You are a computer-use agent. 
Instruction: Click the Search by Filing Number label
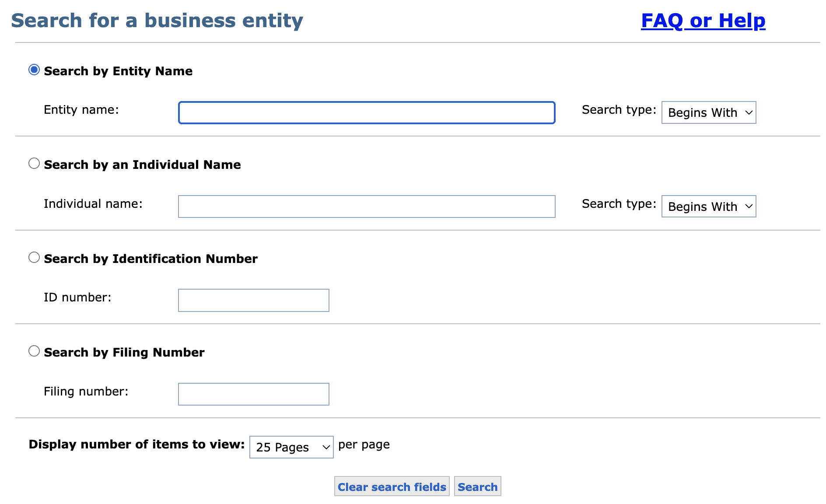click(124, 352)
